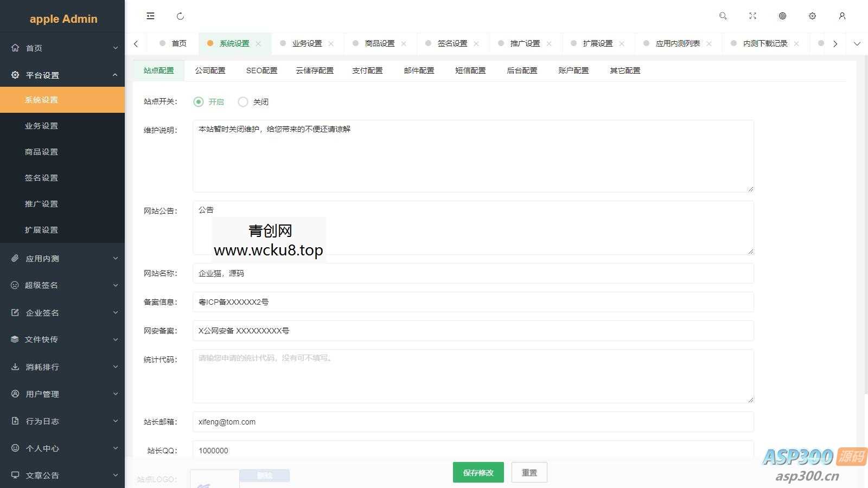Viewport: 868px width, 488px height.
Task: Click the 保存修改 save button
Action: (477, 472)
